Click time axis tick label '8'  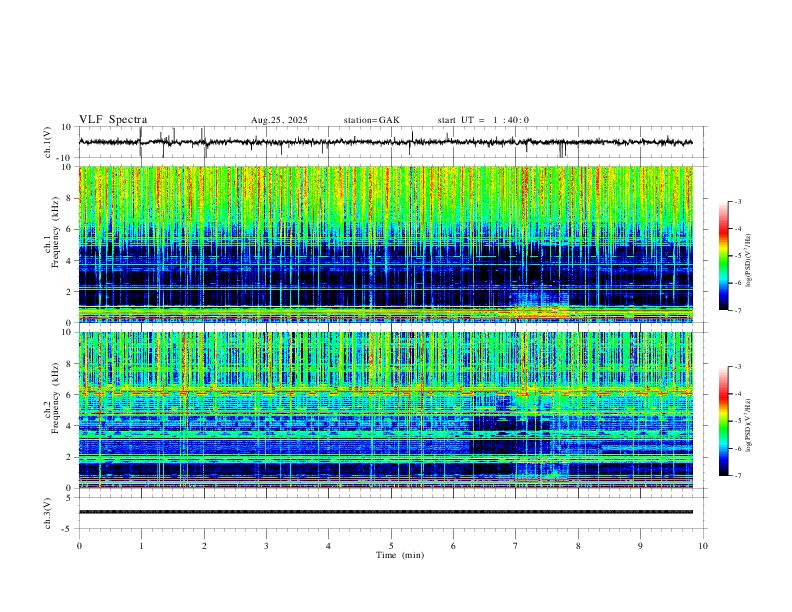click(x=578, y=546)
